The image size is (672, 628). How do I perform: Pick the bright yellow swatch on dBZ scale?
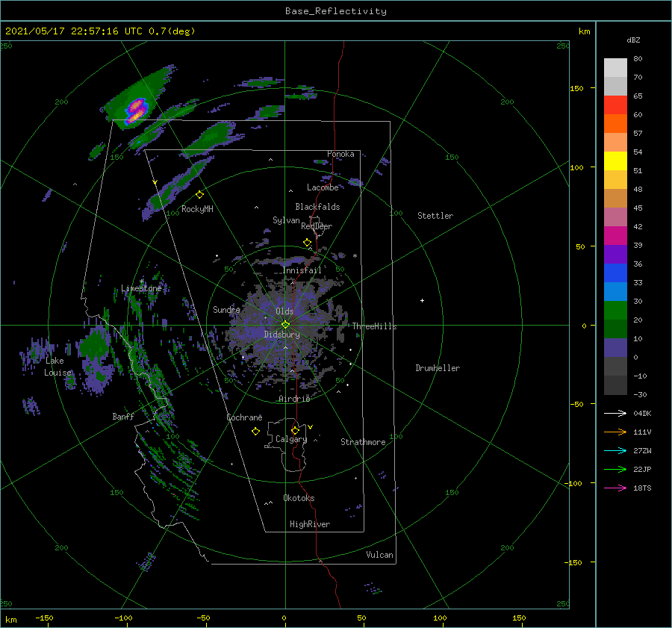coord(615,161)
